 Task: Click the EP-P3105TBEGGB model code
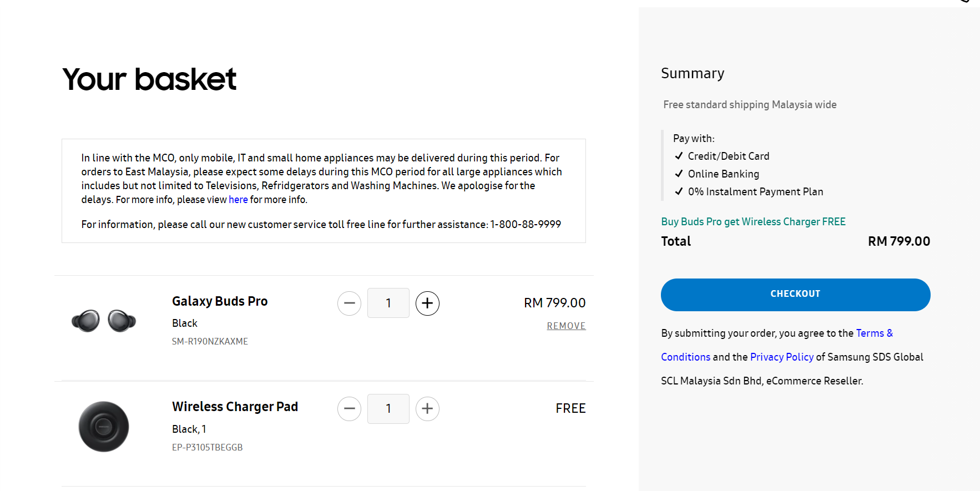[207, 448]
